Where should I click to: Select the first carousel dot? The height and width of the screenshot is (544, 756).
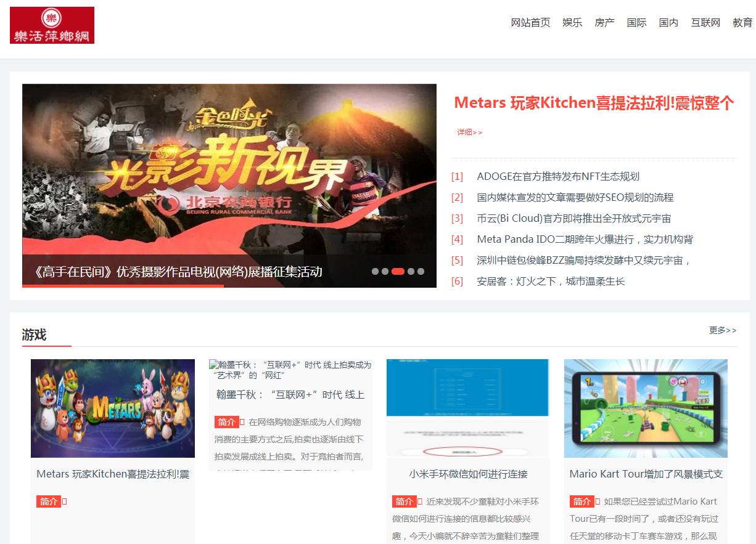[x=376, y=271]
